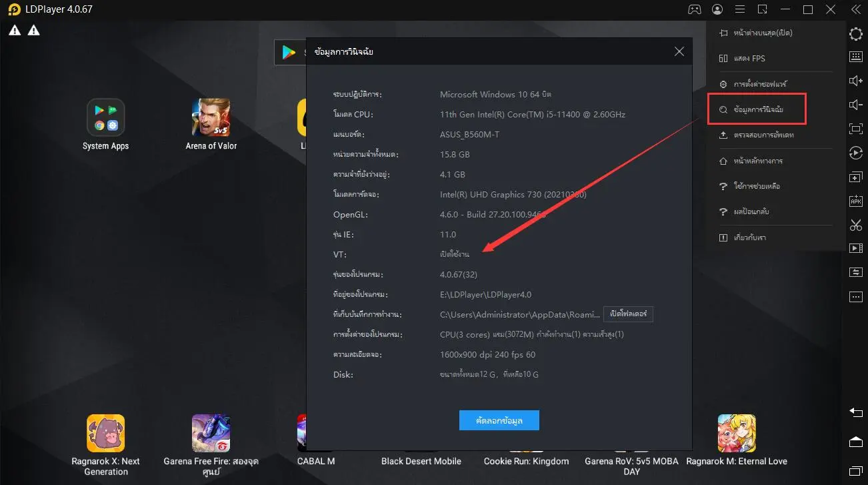
Task: Show more tools via three-dots icon
Action: (x=855, y=296)
